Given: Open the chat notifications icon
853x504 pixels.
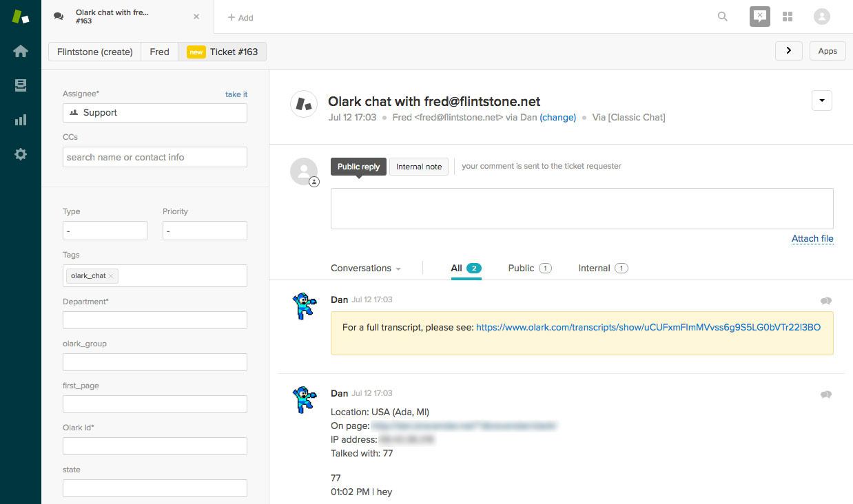Looking at the screenshot, I should [x=759, y=17].
